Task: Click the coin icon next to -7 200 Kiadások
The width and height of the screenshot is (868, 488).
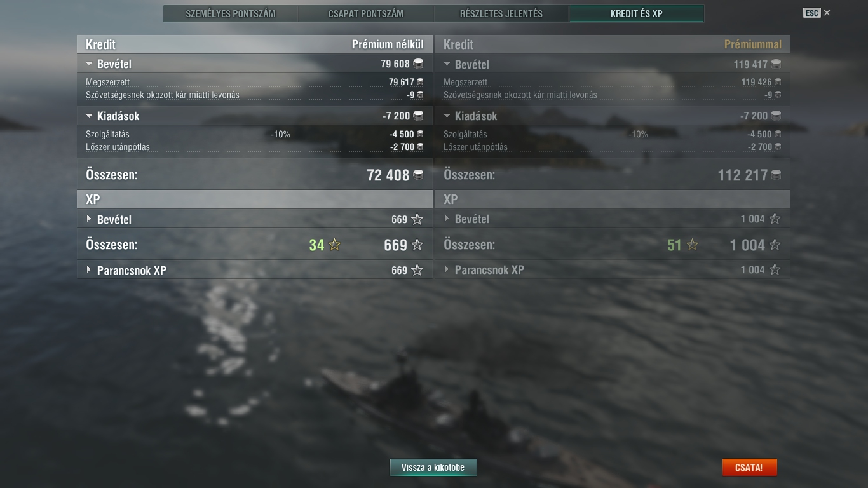Action: click(418, 116)
